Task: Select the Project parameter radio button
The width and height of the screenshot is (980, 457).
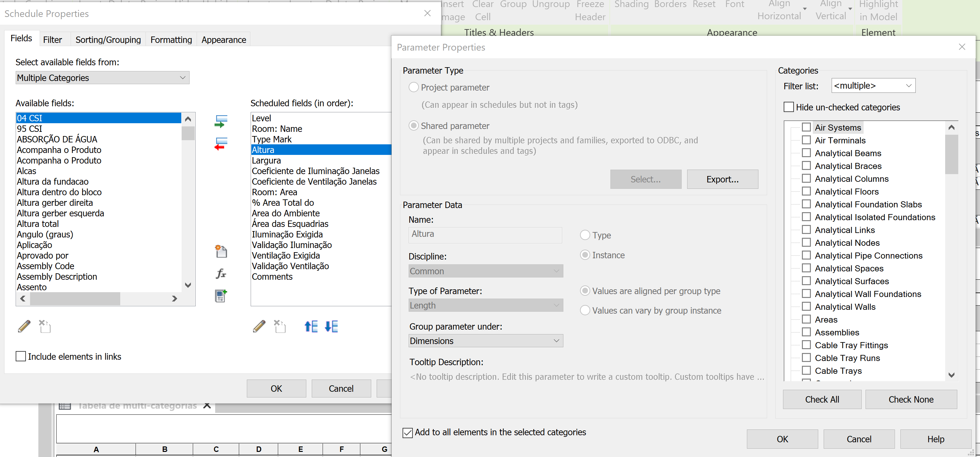Action: (x=413, y=87)
